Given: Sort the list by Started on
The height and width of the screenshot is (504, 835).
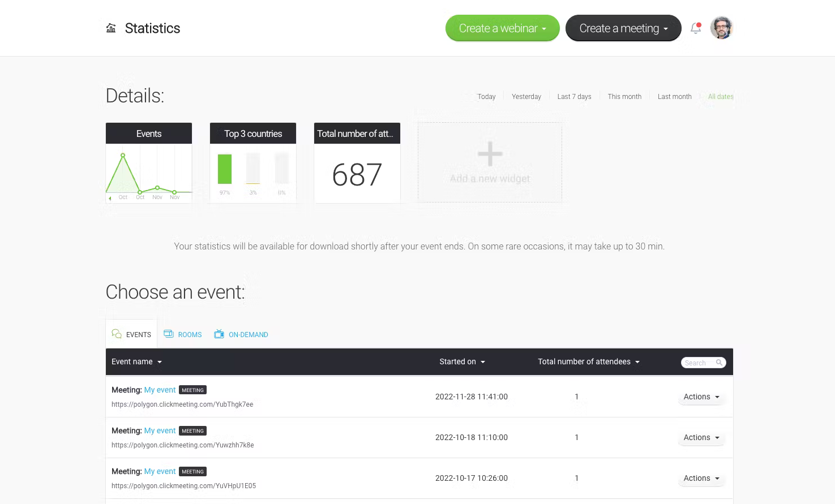Looking at the screenshot, I should pyautogui.click(x=462, y=362).
